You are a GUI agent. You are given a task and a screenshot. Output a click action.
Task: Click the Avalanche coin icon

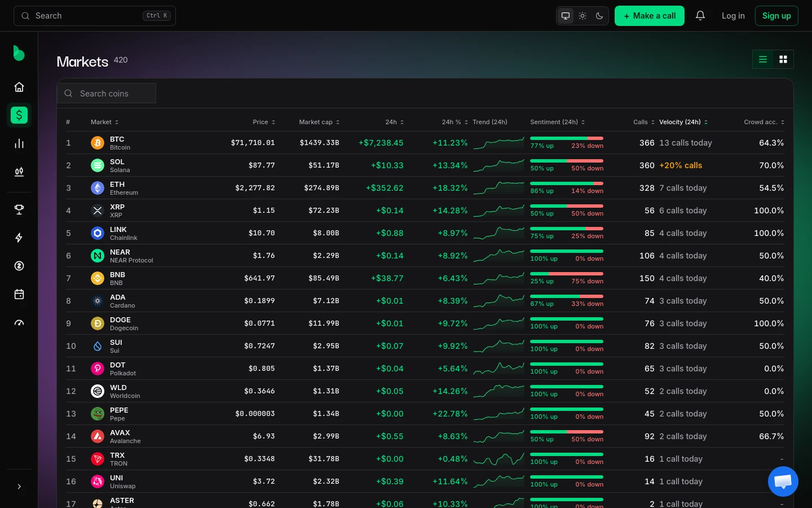(x=98, y=436)
